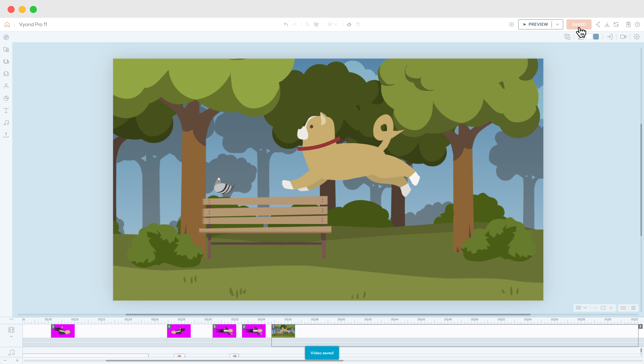
Task: Collapse the scene track chevron in timeline
Action: [11, 337]
